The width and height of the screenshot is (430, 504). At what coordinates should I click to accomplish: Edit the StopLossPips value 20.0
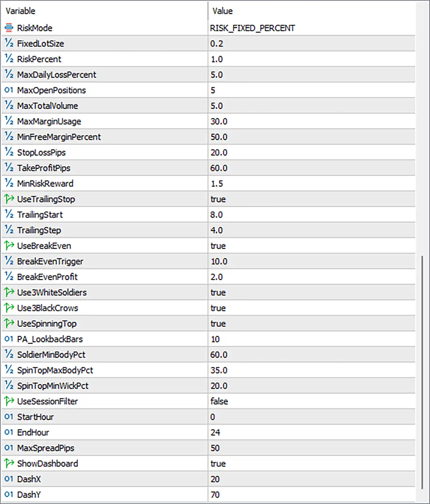point(311,152)
